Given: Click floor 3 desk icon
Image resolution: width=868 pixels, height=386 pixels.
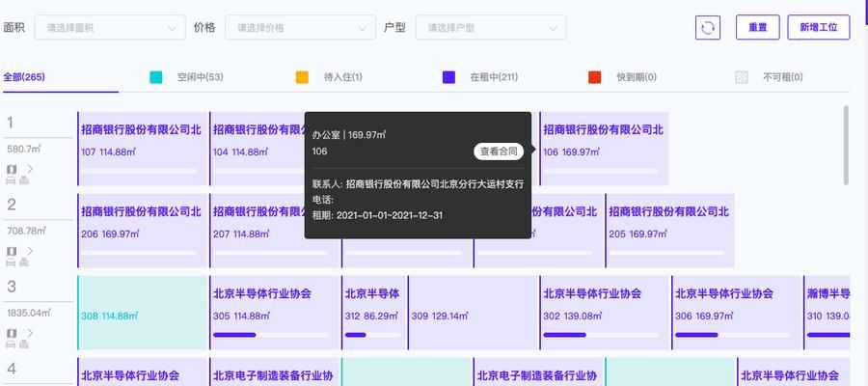Looking at the screenshot, I should coord(11,345).
